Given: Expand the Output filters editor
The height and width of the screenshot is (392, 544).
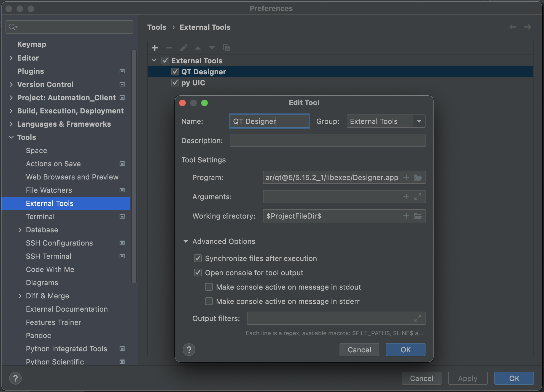Looking at the screenshot, I should [418, 318].
